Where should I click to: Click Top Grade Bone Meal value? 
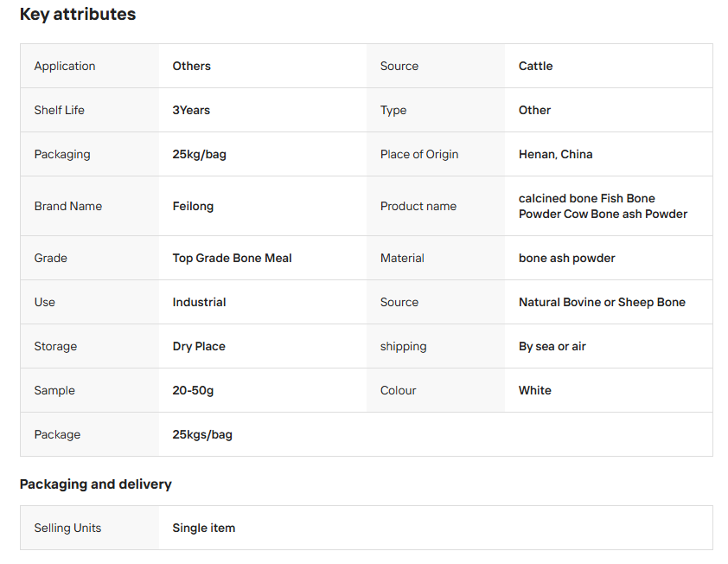point(232,259)
